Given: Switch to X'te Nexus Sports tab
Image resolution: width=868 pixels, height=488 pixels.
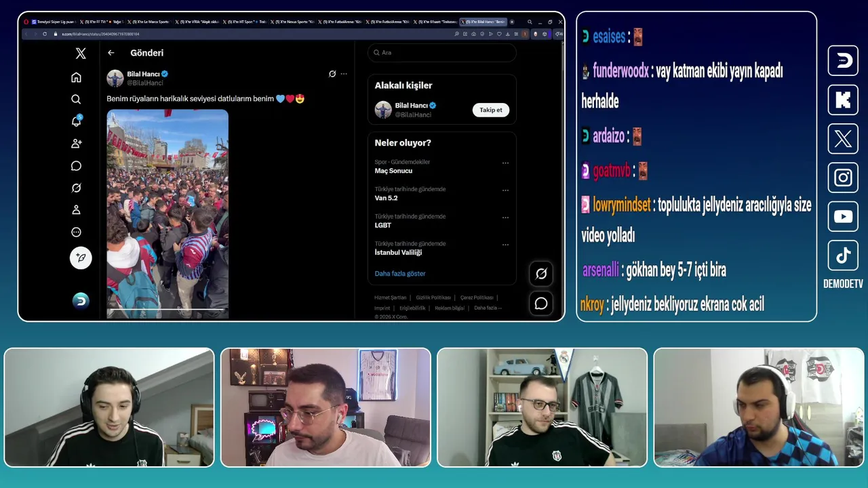Looking at the screenshot, I should pos(292,22).
